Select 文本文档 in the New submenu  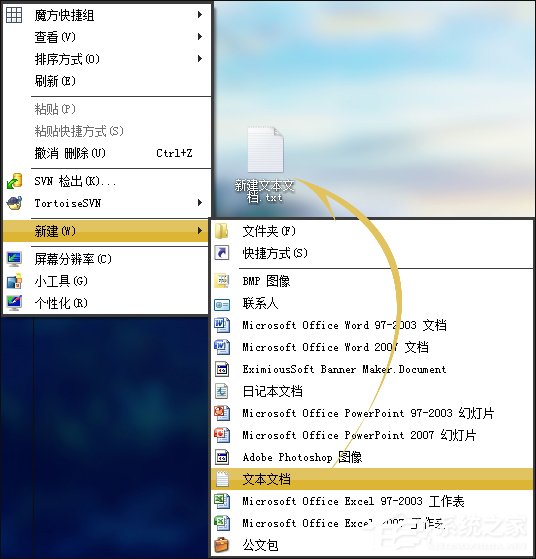tap(372, 479)
